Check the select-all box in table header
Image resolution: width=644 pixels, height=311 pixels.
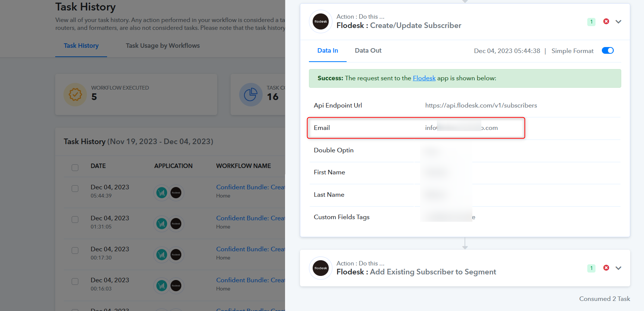coord(75,168)
